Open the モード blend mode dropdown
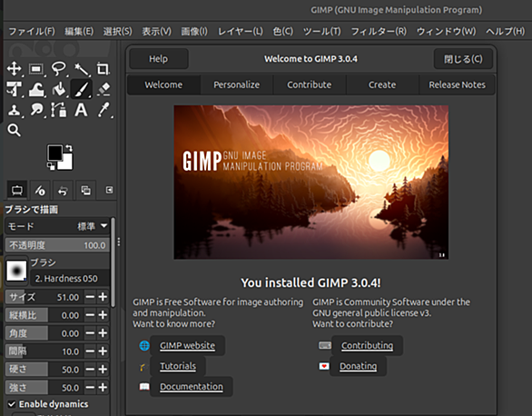 coord(58,226)
